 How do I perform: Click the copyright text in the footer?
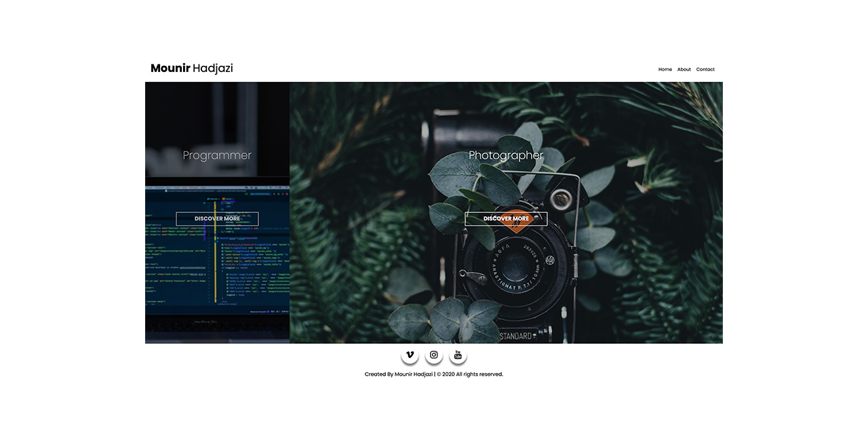point(434,374)
